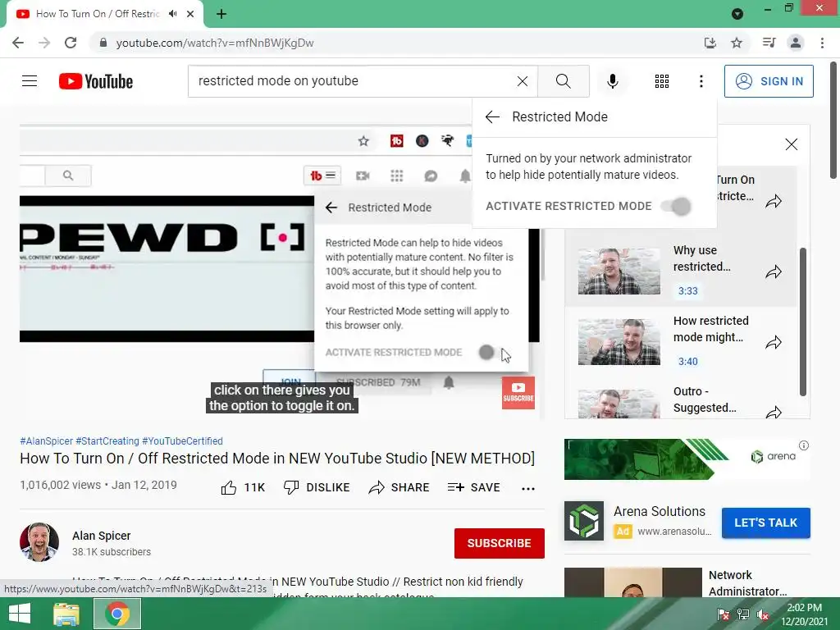This screenshot has width=840, height=630.
Task: Click muted volume tray icon
Action: coord(763,614)
